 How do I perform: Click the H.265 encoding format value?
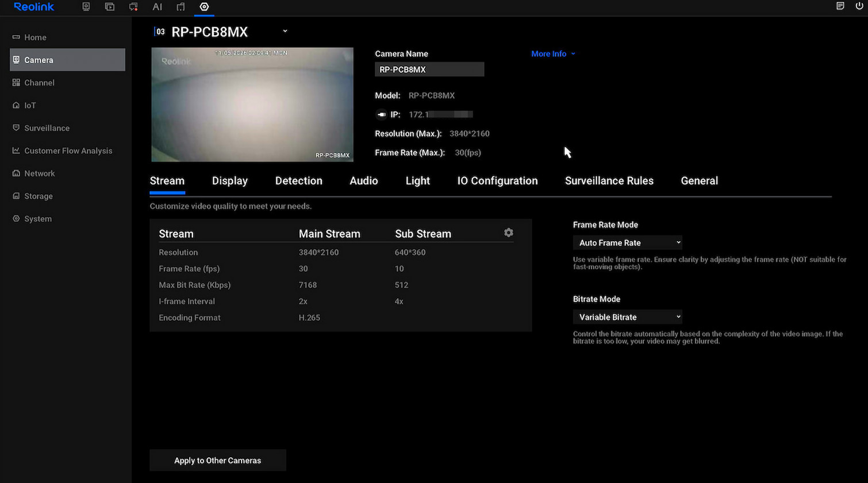point(309,318)
